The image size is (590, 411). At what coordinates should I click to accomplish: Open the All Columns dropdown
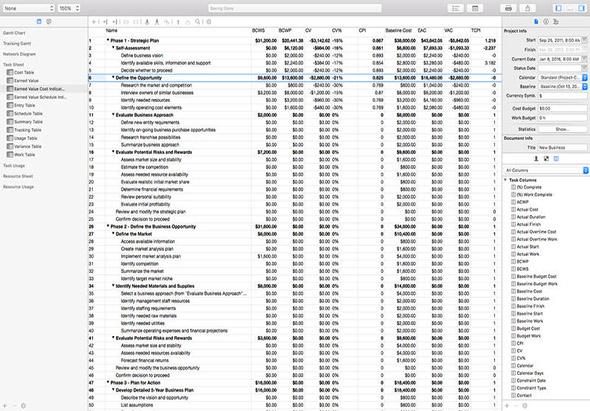click(x=546, y=170)
